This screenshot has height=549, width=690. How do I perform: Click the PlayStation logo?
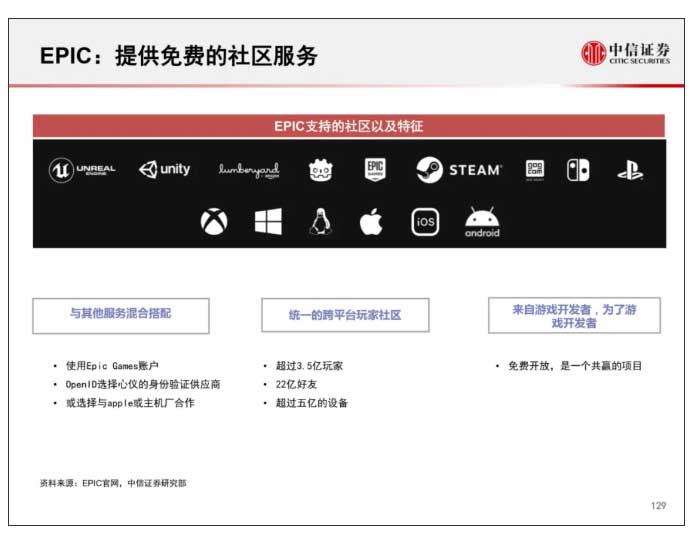630,170
